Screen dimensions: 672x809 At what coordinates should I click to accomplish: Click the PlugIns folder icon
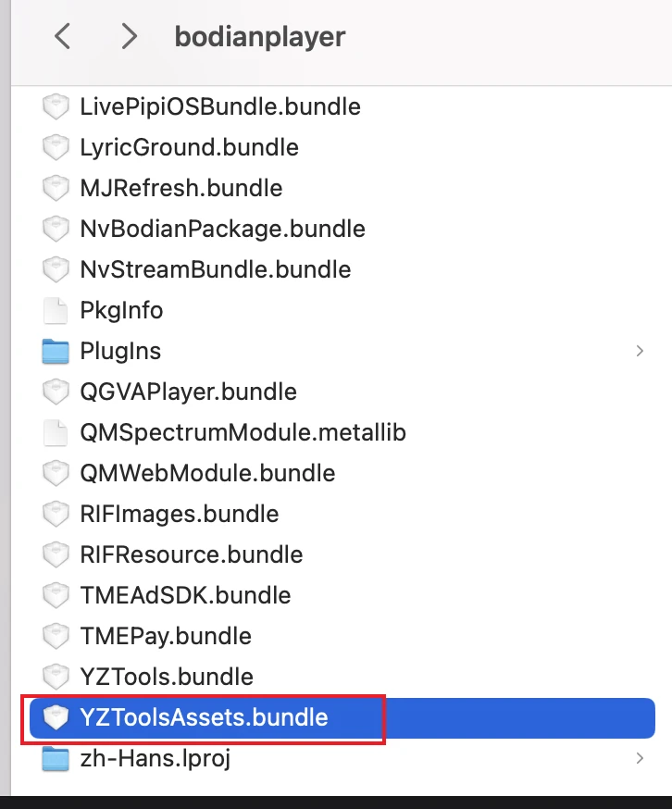click(x=56, y=351)
